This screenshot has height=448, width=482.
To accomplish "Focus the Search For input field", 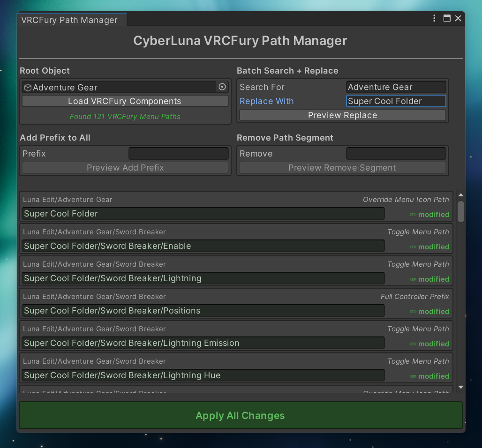I will click(396, 87).
